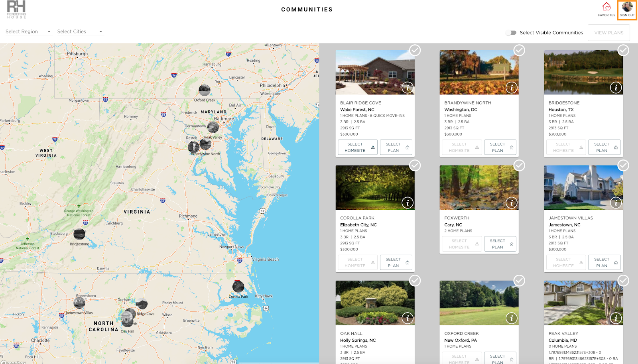Open the Select Region dropdown
The image size is (638, 364).
click(x=29, y=31)
